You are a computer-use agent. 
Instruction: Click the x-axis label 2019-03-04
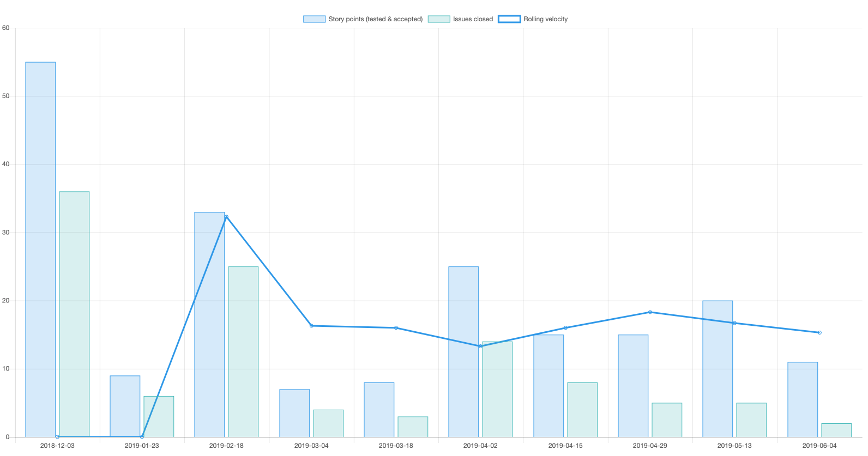coord(311,446)
